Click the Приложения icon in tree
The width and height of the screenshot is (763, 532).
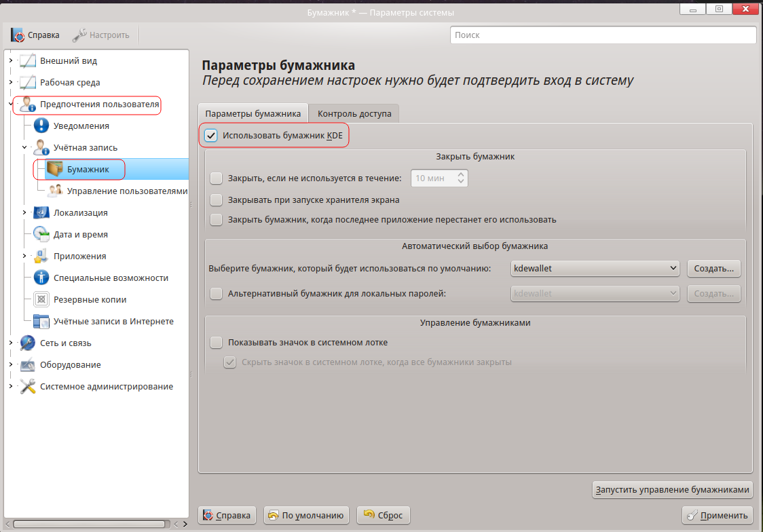click(x=41, y=256)
